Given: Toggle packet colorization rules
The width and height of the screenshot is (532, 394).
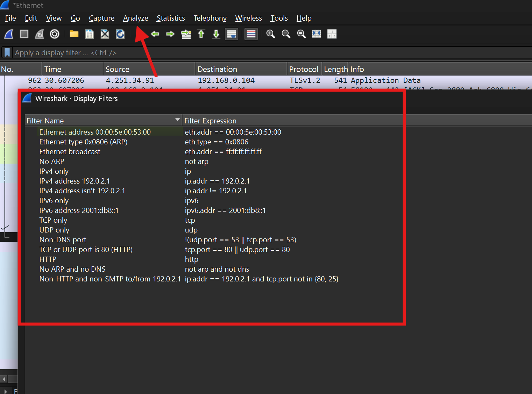Looking at the screenshot, I should pyautogui.click(x=251, y=34).
